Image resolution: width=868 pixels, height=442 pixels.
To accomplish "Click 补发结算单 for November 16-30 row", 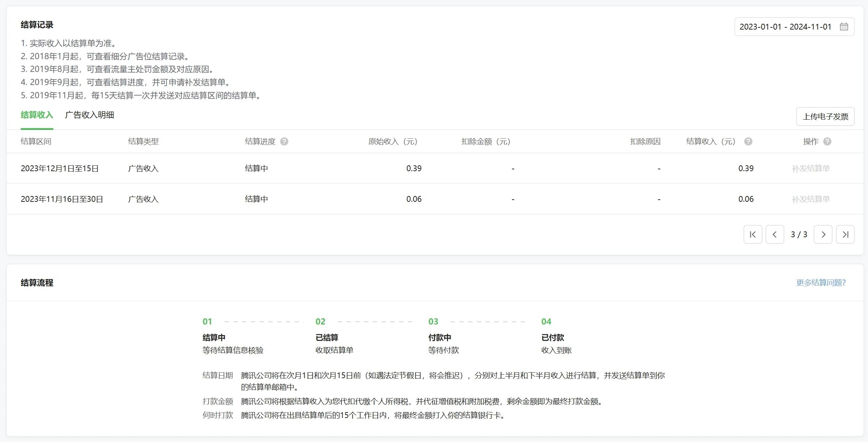I will pos(810,199).
